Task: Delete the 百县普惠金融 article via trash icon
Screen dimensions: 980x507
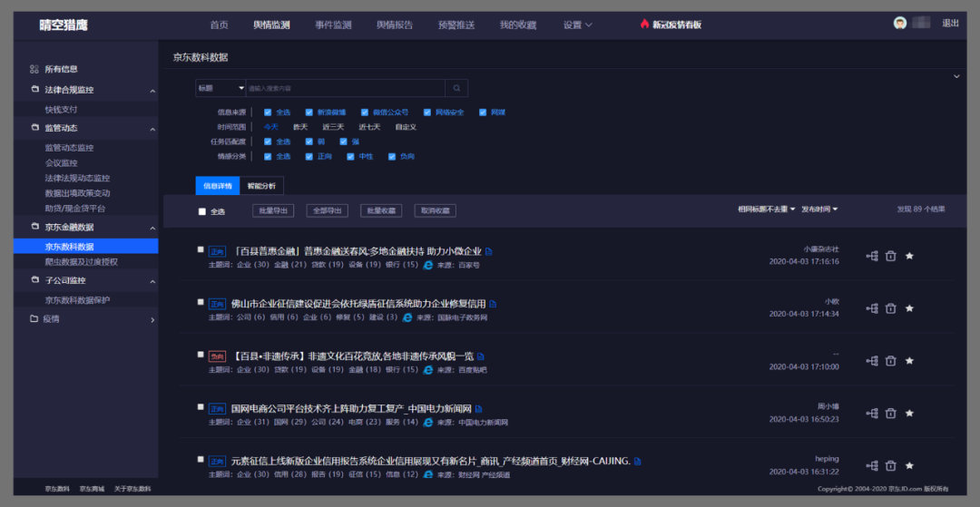Action: click(x=891, y=256)
